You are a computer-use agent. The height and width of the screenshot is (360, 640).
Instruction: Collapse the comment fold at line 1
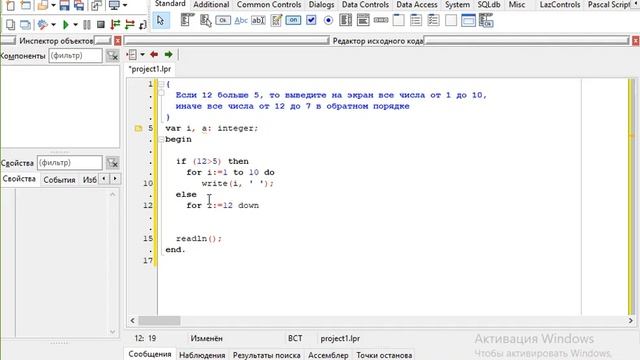click(162, 84)
